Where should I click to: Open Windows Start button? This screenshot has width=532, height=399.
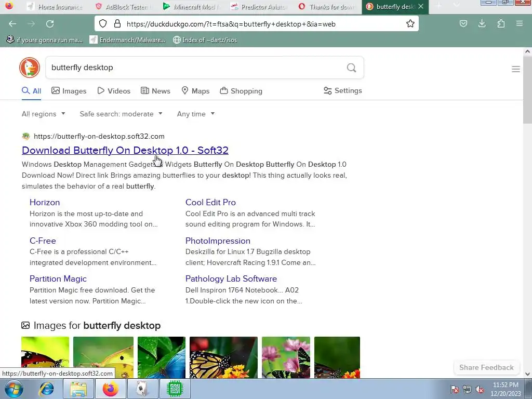click(x=13, y=389)
